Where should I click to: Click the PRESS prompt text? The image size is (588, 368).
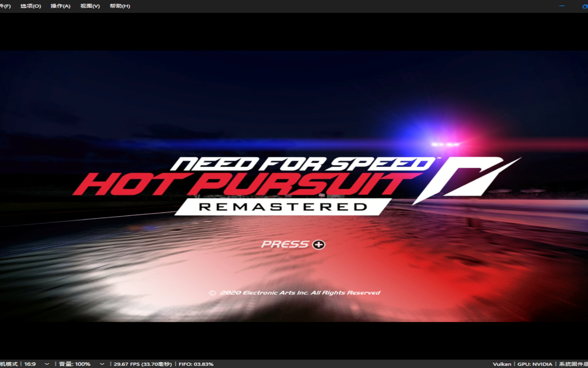pyautogui.click(x=285, y=245)
